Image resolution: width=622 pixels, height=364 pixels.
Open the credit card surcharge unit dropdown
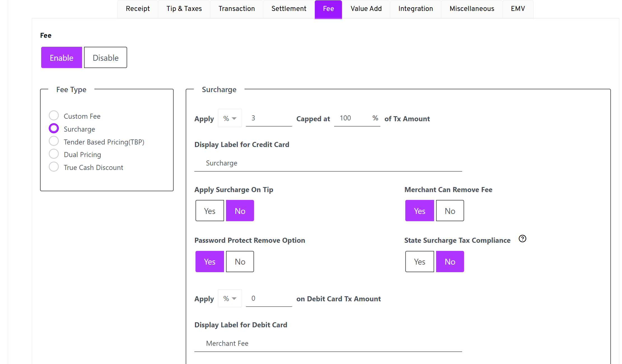point(230,118)
